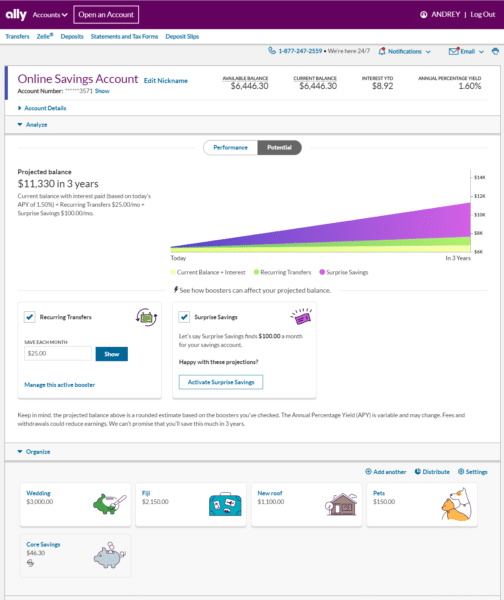Image resolution: width=504 pixels, height=600 pixels.
Task: Click the notifications bell icon
Action: click(382, 51)
